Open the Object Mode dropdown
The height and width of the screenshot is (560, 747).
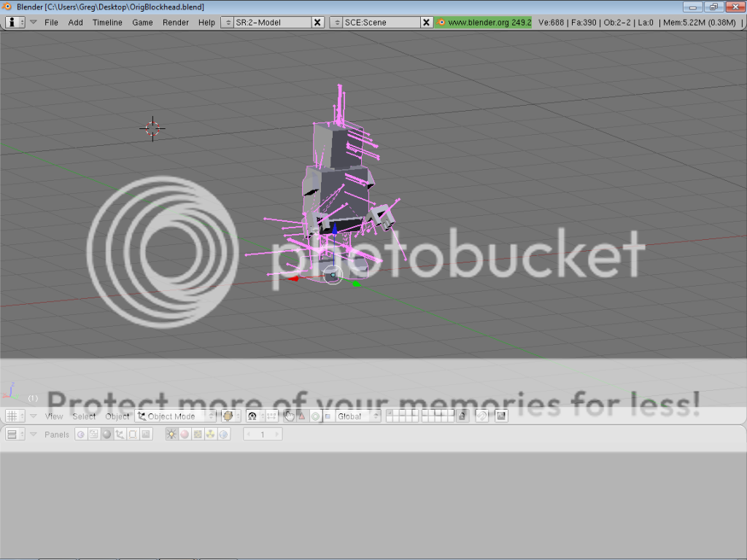(176, 416)
